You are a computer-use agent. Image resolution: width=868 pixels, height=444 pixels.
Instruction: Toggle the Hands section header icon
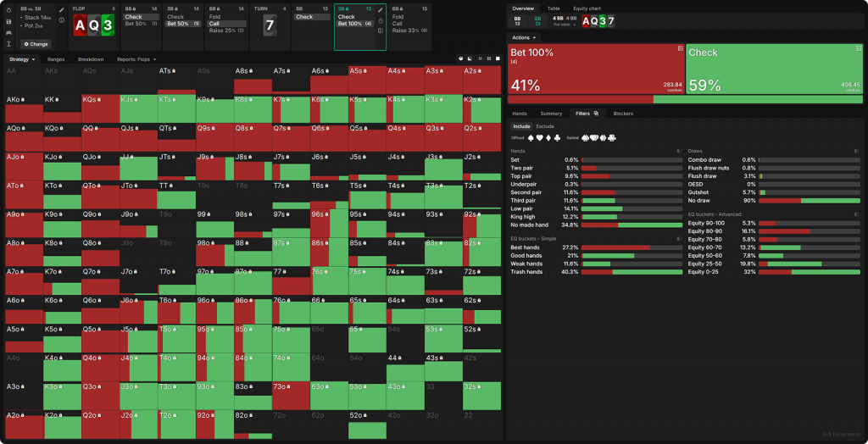point(680,151)
